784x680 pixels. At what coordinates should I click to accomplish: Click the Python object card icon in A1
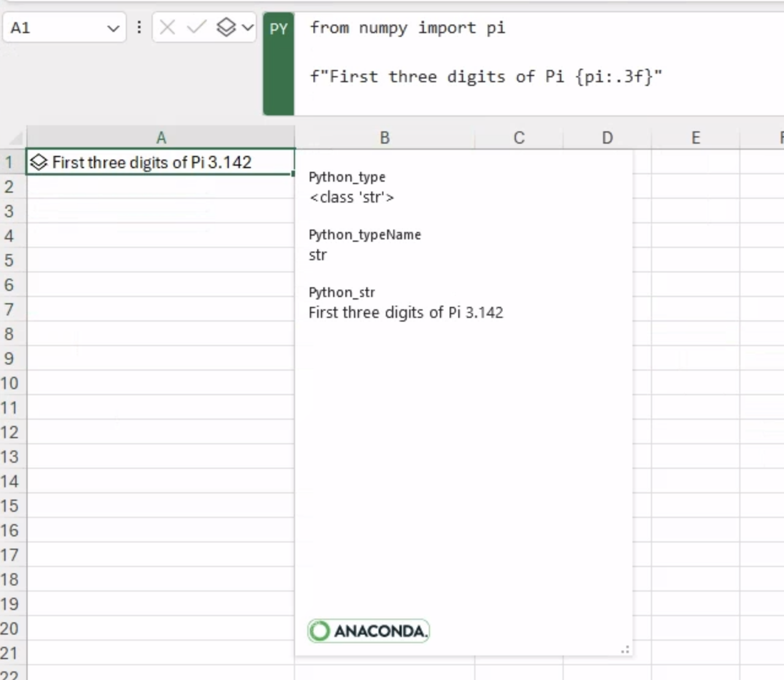pos(39,163)
